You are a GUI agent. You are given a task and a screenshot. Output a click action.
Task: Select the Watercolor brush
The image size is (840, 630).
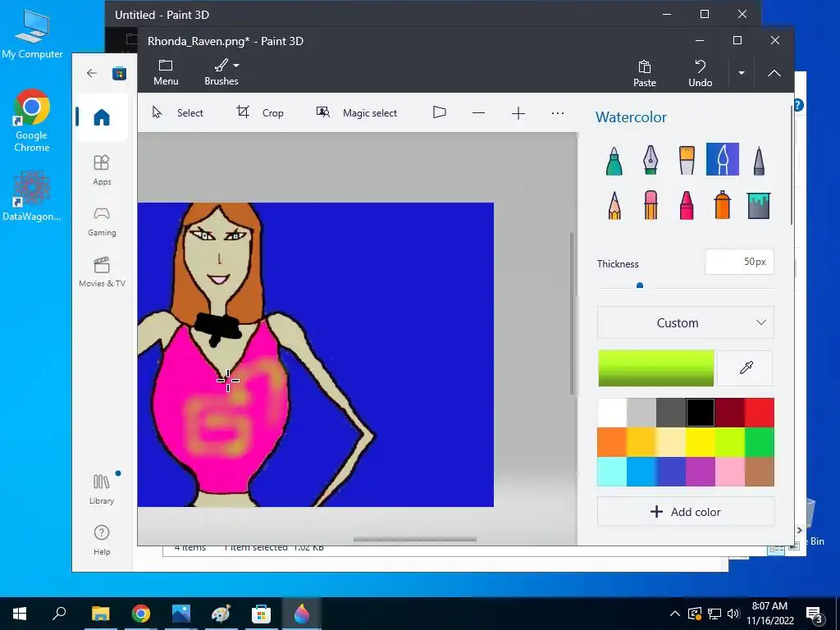(x=722, y=159)
